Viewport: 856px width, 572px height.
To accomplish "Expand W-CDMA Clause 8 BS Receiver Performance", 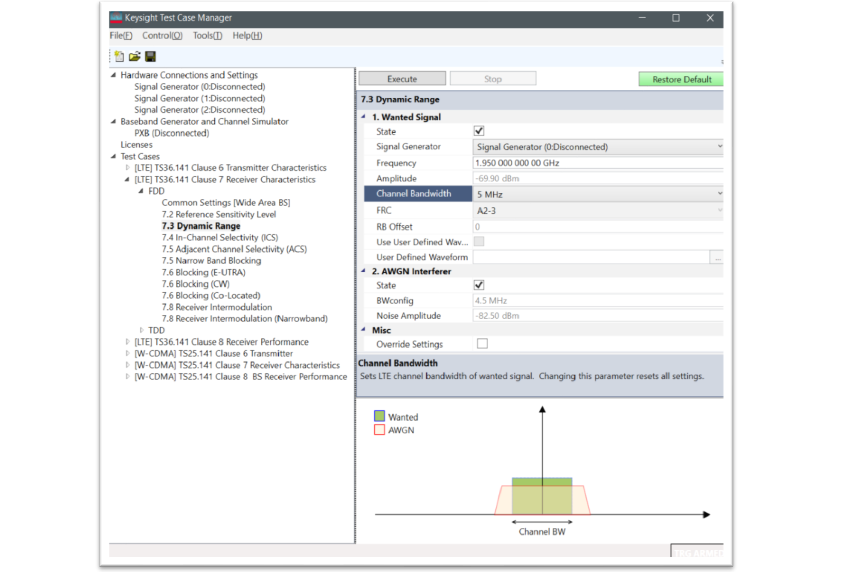I will [x=128, y=377].
